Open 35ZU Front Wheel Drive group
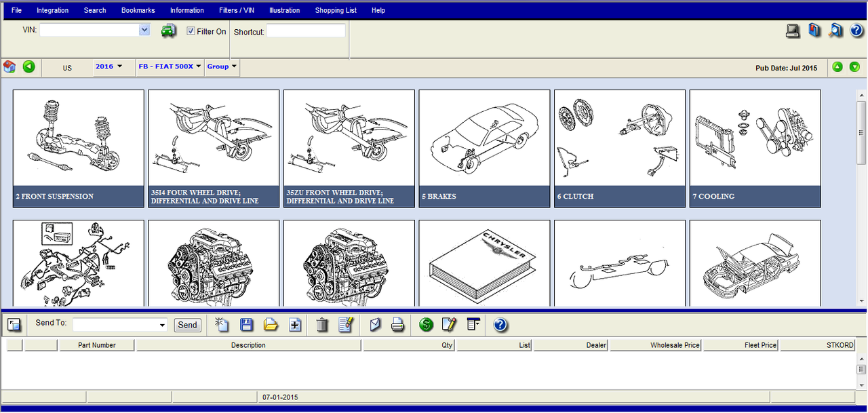The height and width of the screenshot is (413, 868). pos(349,149)
